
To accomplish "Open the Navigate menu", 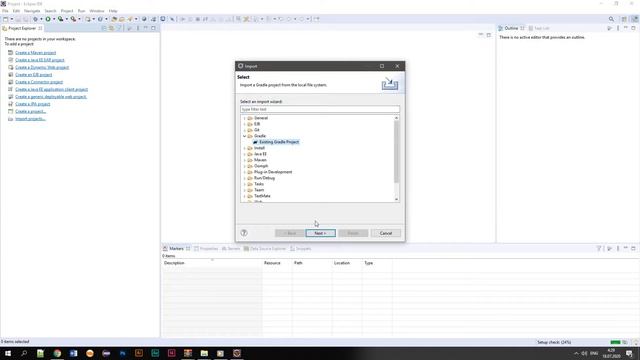I will [32, 11].
